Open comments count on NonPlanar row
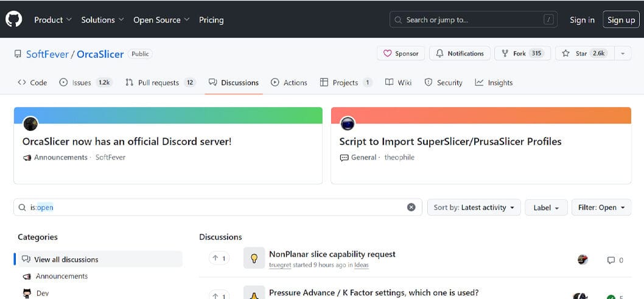 (615, 260)
